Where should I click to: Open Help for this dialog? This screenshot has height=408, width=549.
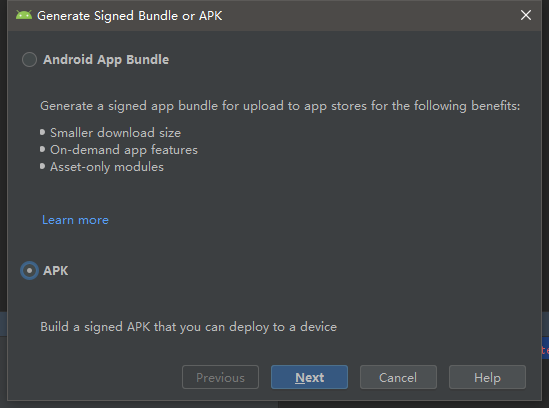[x=487, y=377]
